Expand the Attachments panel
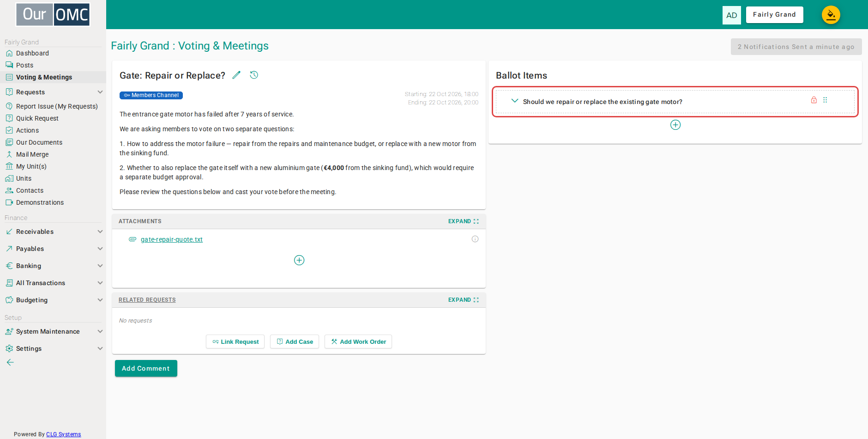 coord(464,221)
